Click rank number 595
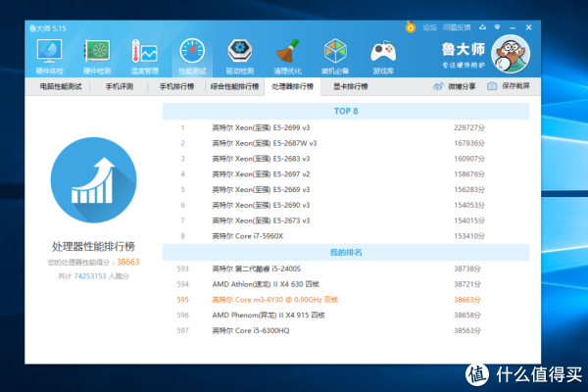 pyautogui.click(x=182, y=300)
